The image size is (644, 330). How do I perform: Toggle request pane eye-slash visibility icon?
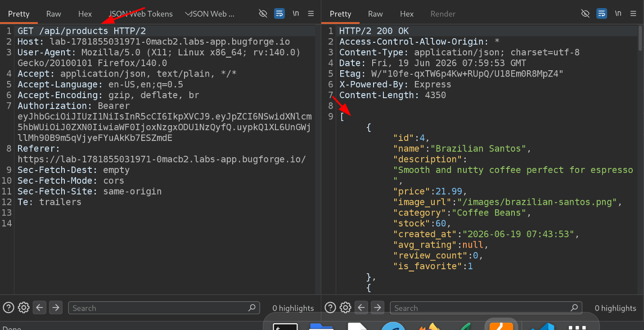[263, 14]
